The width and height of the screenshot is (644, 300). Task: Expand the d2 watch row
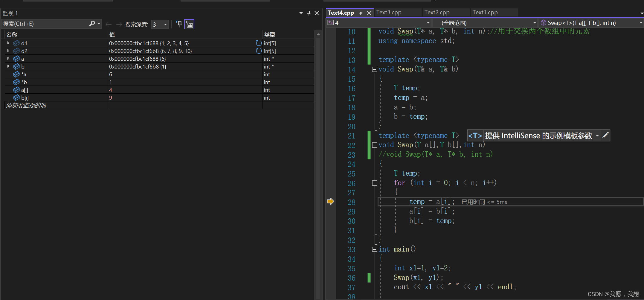pos(8,51)
